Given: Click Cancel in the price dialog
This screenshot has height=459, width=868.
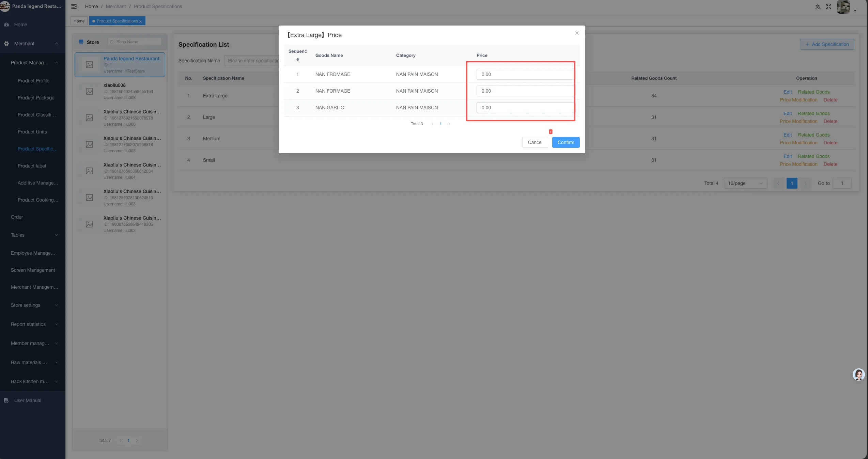Looking at the screenshot, I should click(535, 142).
